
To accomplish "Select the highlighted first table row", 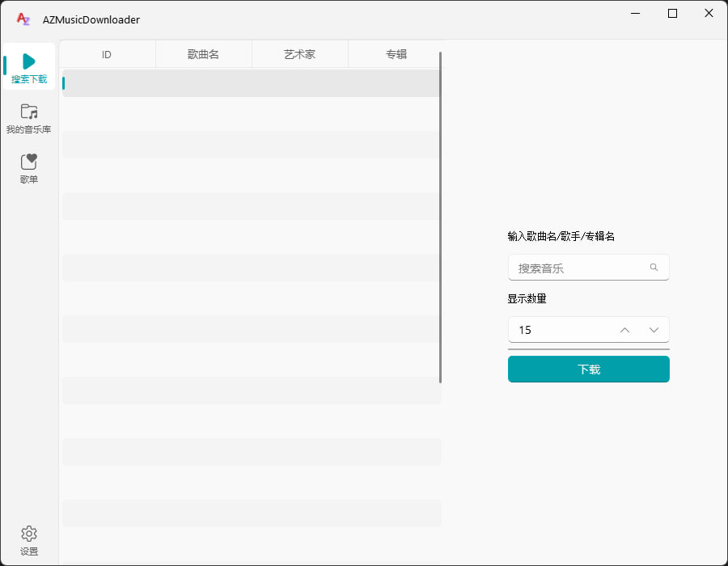I will 252,83.
